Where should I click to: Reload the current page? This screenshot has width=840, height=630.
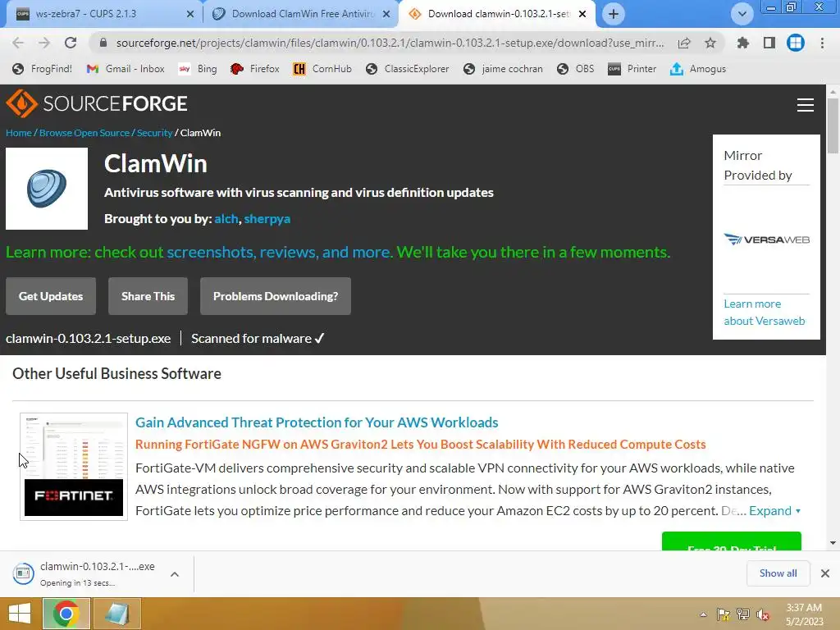tap(71, 43)
